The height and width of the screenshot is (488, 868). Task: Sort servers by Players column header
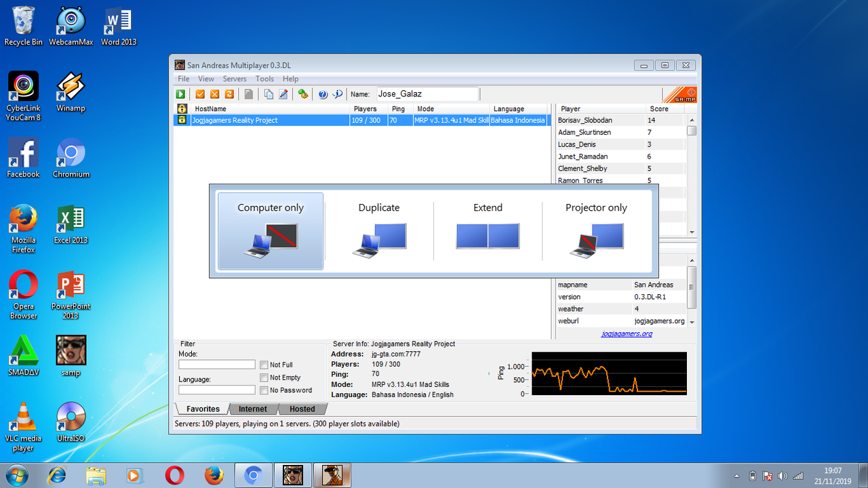click(368, 108)
